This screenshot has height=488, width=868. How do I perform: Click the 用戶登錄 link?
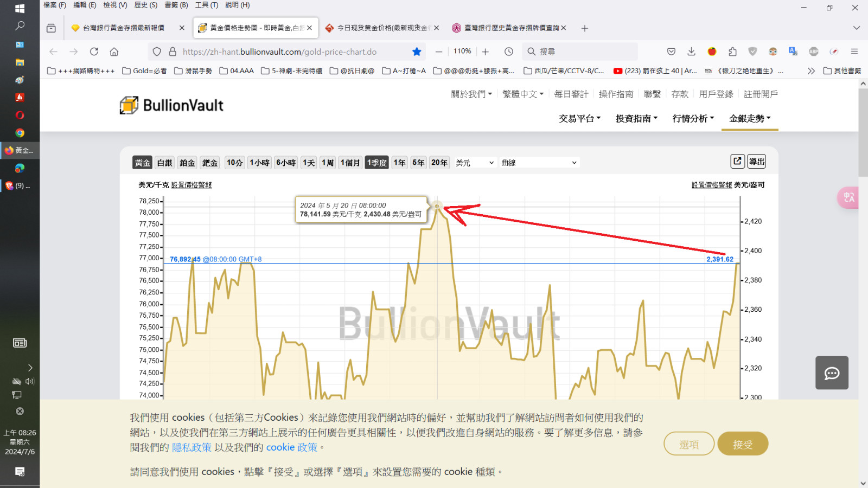716,94
